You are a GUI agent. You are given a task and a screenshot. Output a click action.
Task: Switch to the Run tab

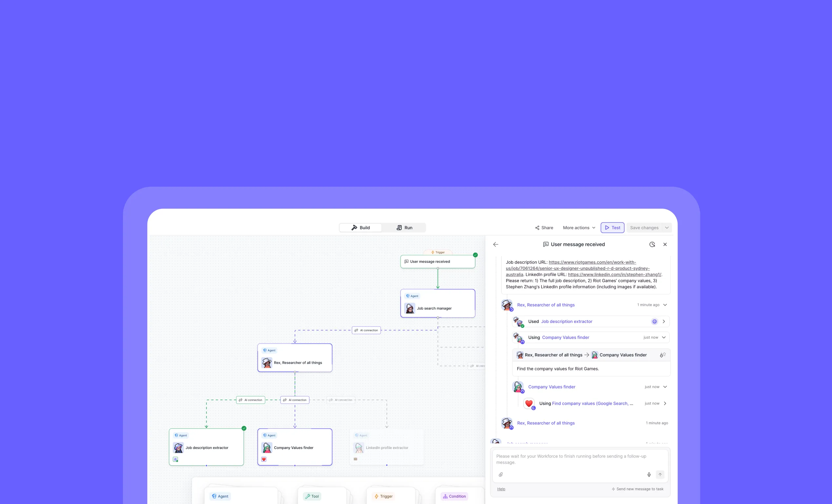(404, 228)
